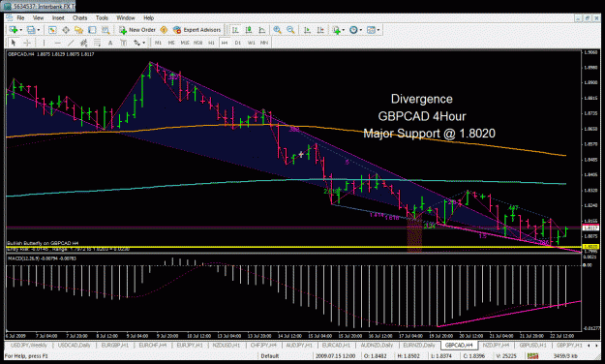Select the Fibonacci Retracement tool
The image size is (605, 364).
[x=97, y=43]
